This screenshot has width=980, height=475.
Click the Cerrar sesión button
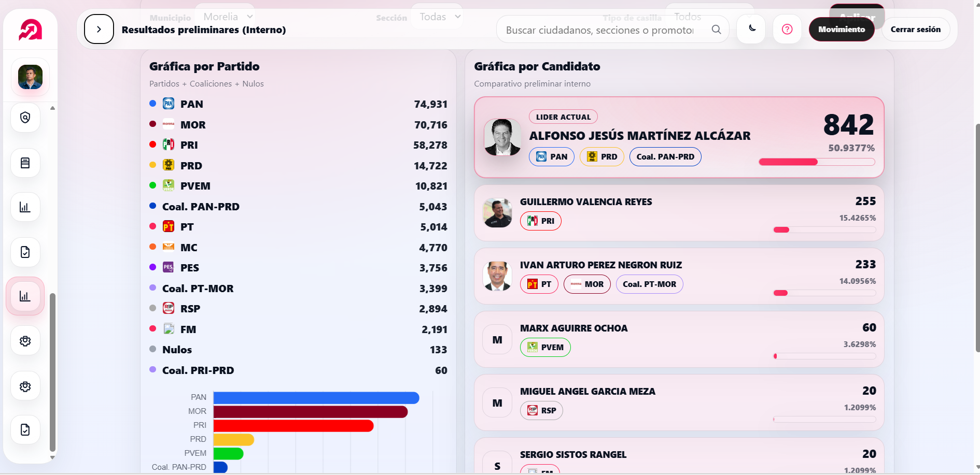point(915,30)
